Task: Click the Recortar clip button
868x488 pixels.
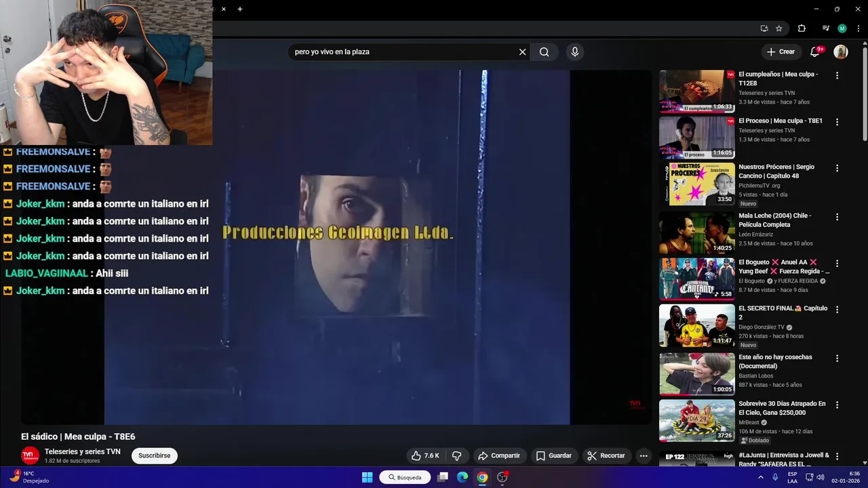Action: tap(607, 455)
